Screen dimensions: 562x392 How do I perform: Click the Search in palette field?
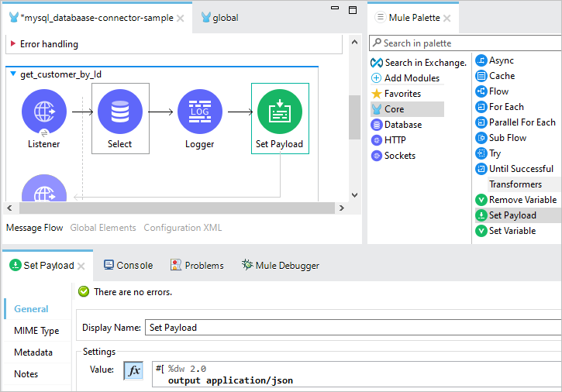pyautogui.click(x=465, y=43)
